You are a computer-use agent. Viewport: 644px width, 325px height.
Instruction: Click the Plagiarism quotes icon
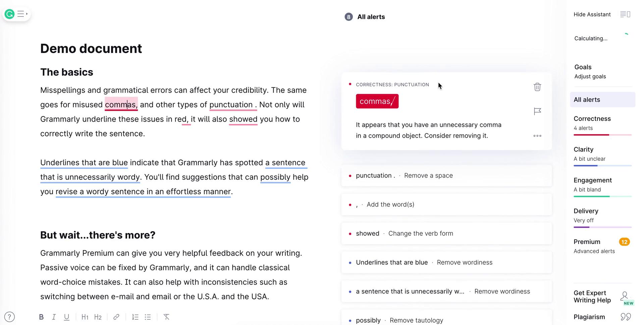coord(626,317)
